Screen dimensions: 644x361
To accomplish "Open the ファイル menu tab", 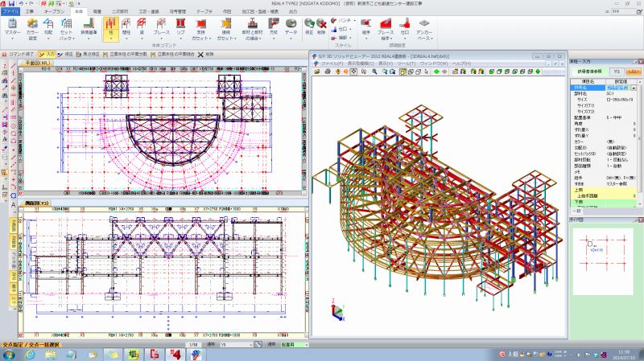I will tap(10, 13).
